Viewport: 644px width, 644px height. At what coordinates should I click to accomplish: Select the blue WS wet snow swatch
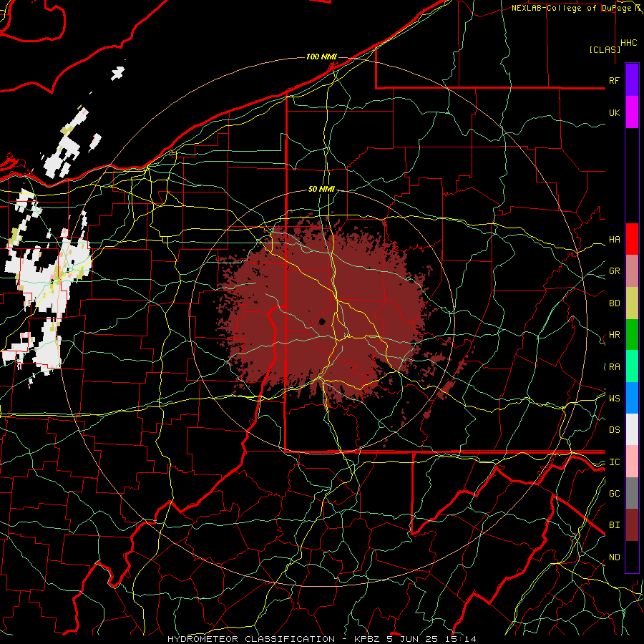(x=632, y=398)
